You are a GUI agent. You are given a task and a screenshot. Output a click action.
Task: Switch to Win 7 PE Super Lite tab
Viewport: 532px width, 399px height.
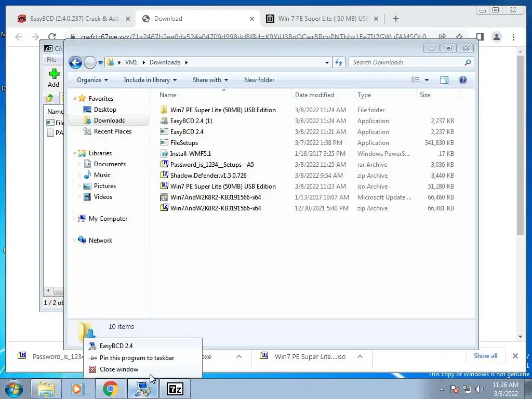(322, 19)
